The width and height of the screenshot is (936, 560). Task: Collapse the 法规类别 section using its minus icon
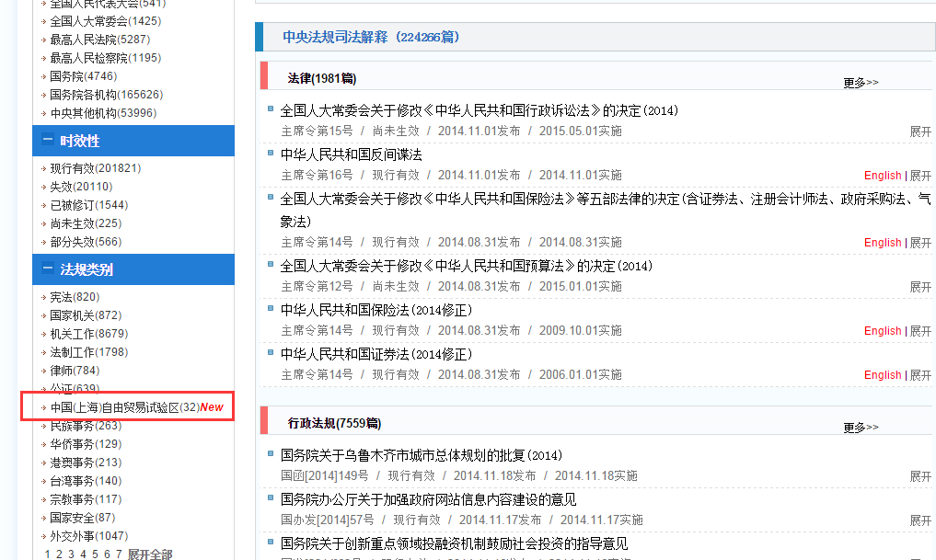click(47, 269)
